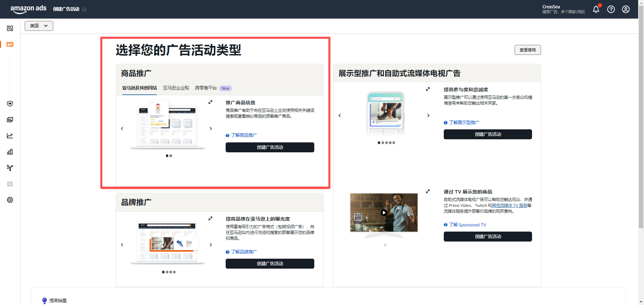This screenshot has width=644, height=305.
Task: Click the 查看草稿 button
Action: [x=527, y=50]
